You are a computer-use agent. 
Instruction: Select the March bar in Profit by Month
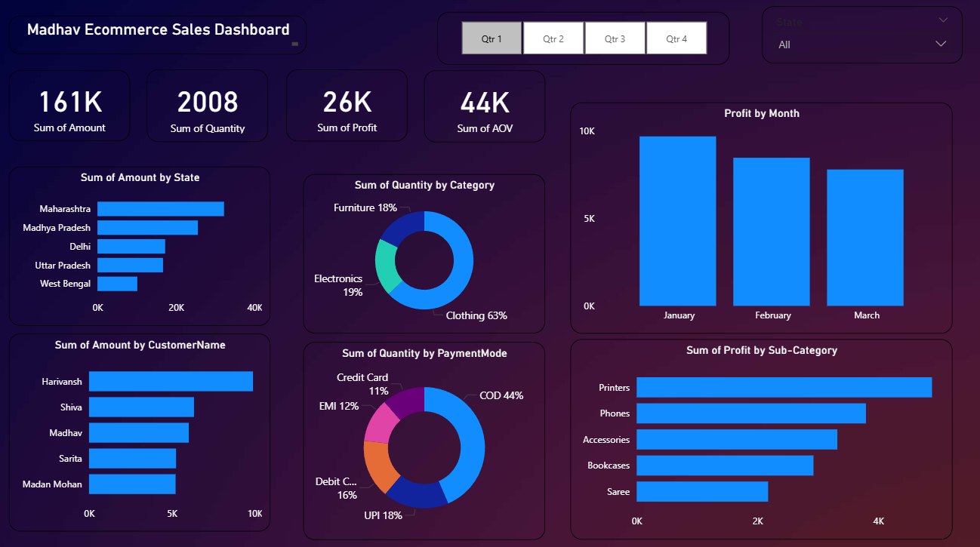coord(864,238)
